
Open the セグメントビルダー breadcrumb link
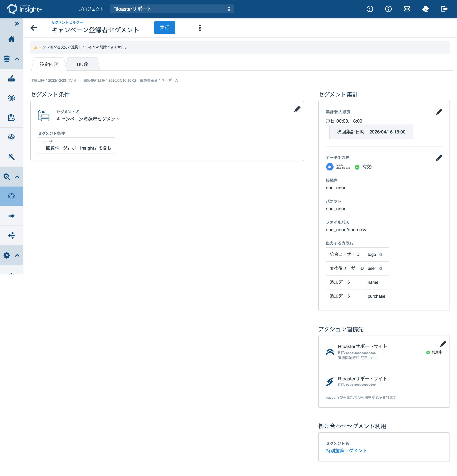(67, 22)
